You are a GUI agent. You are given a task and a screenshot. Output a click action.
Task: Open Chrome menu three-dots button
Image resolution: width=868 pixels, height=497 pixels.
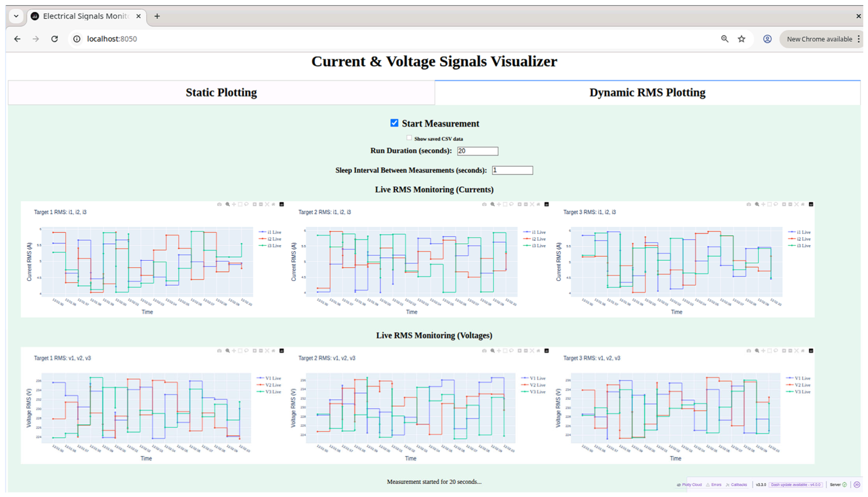(x=859, y=39)
